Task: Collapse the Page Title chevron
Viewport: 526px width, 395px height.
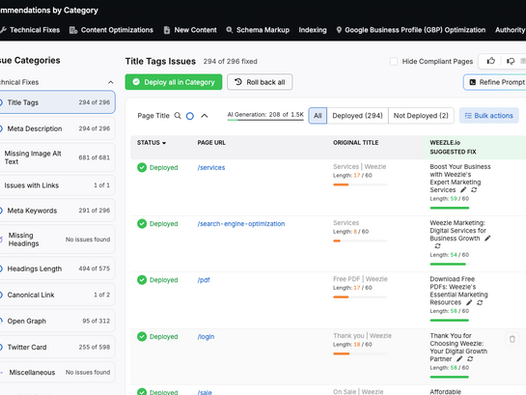Action: pyautogui.click(x=204, y=116)
